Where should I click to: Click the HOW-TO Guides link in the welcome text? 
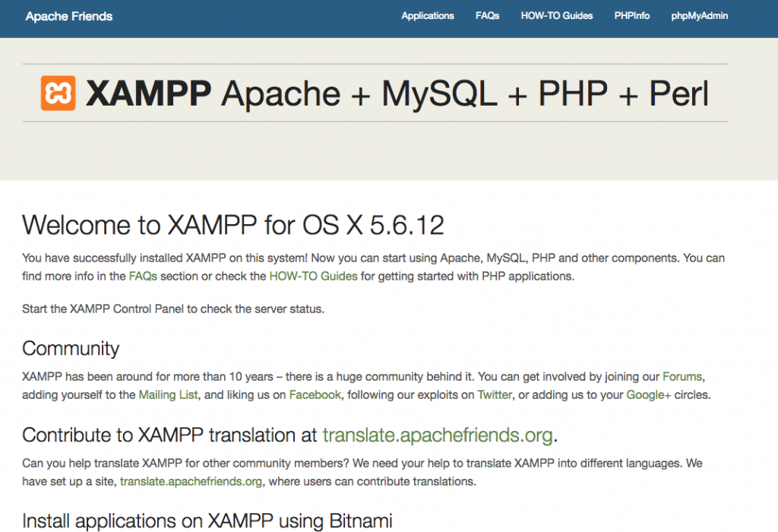pos(313,277)
